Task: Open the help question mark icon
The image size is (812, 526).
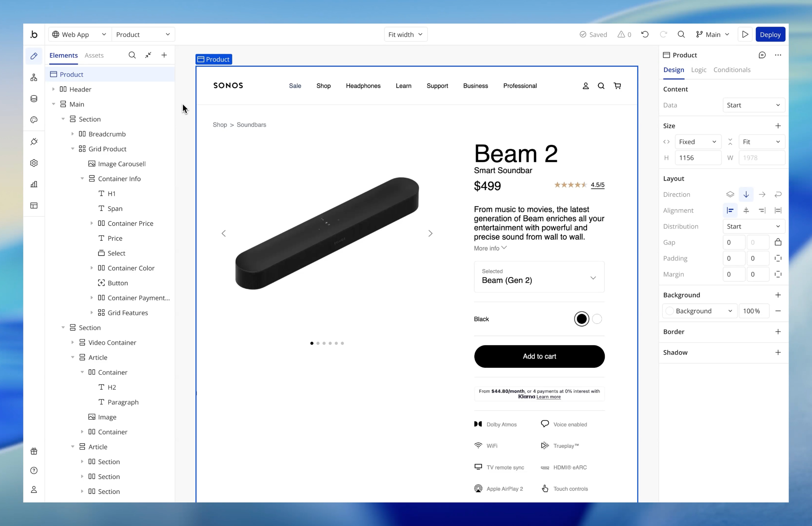Action: click(34, 470)
